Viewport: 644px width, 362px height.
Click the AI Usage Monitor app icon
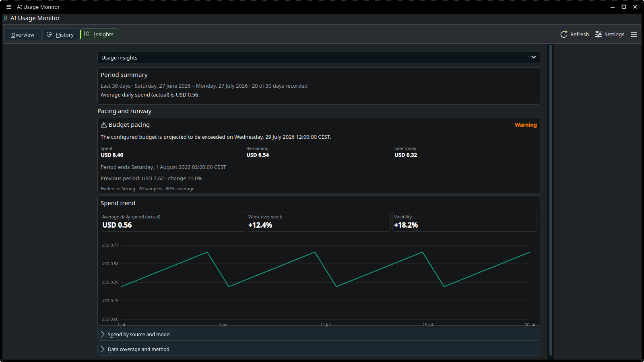pyautogui.click(x=6, y=18)
